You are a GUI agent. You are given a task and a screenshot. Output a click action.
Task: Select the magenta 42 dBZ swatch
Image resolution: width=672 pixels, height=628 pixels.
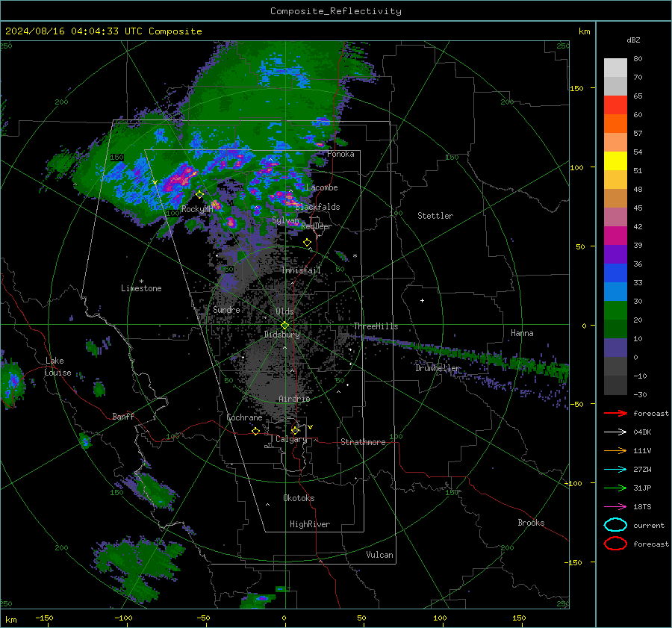(x=615, y=236)
